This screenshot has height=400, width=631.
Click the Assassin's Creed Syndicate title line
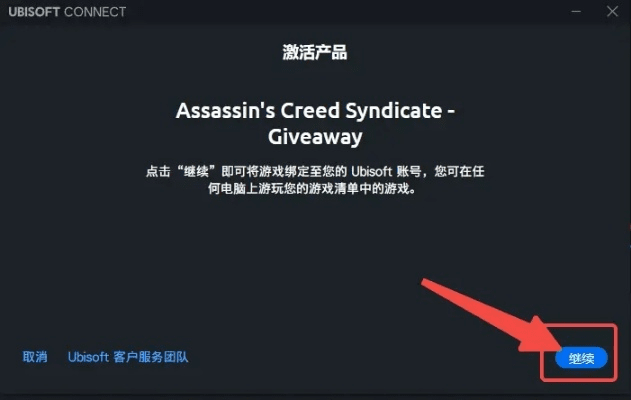(x=315, y=111)
